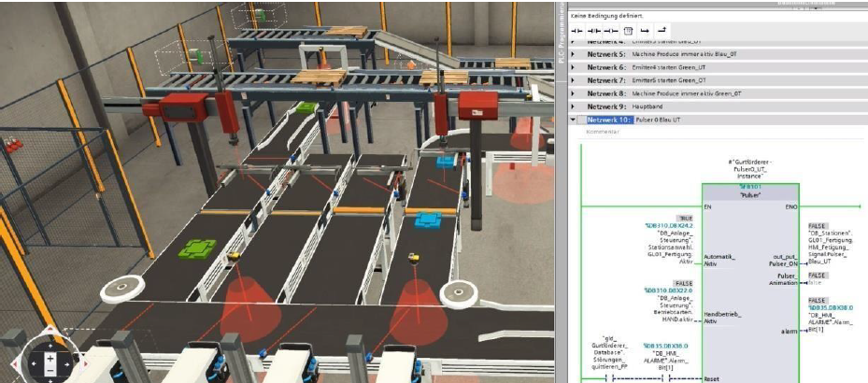The height and width of the screenshot is (383, 868).
Task: Expand Netzwerk 9 Hauptband
Action: (x=573, y=107)
